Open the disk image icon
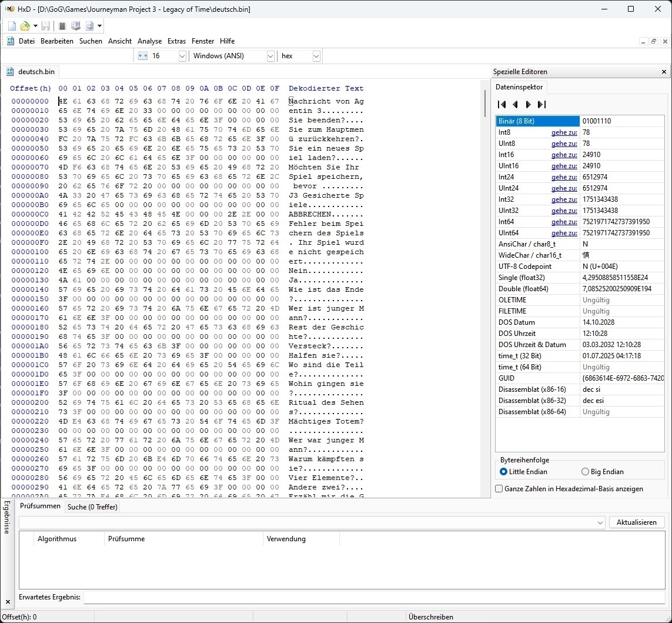This screenshot has width=672, height=623. click(89, 26)
